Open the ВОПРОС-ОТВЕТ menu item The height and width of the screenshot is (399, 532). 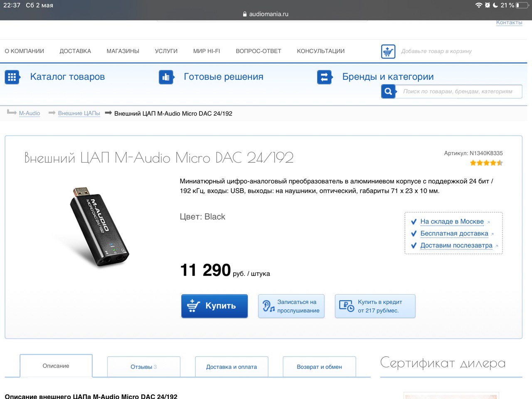[259, 51]
